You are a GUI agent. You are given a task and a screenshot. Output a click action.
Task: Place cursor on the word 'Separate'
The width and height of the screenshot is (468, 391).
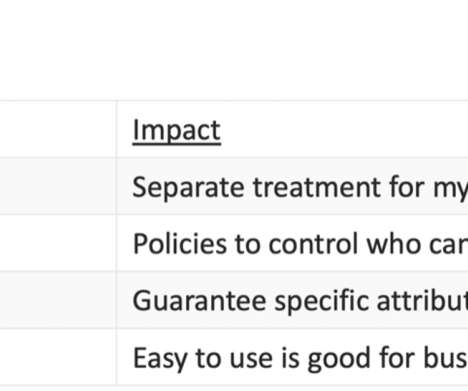(188, 188)
